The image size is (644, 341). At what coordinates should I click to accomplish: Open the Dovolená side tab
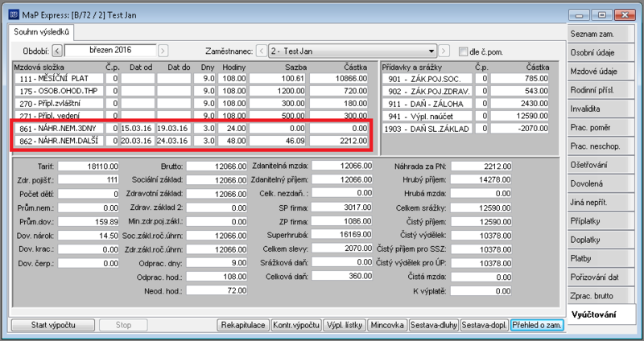(598, 184)
